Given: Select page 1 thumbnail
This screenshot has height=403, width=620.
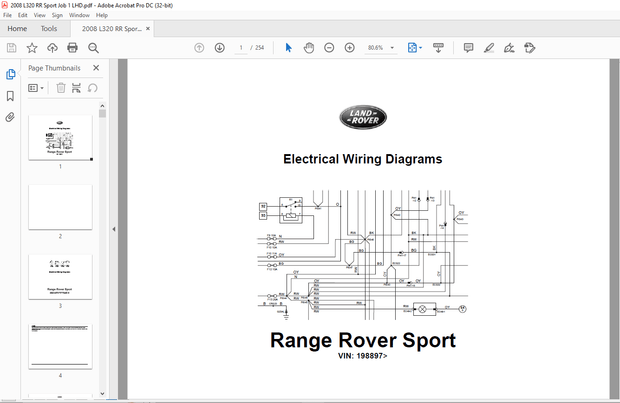Looking at the screenshot, I should click(60, 138).
